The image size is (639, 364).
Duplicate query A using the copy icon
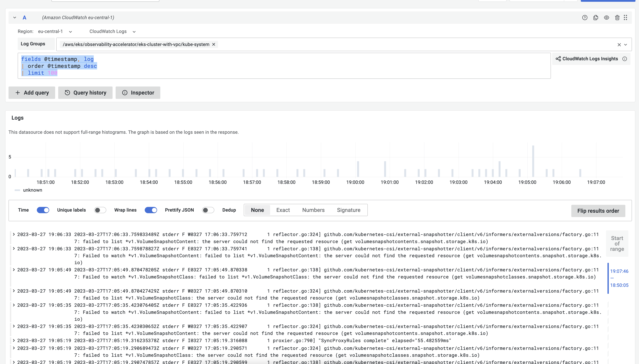coord(595,18)
